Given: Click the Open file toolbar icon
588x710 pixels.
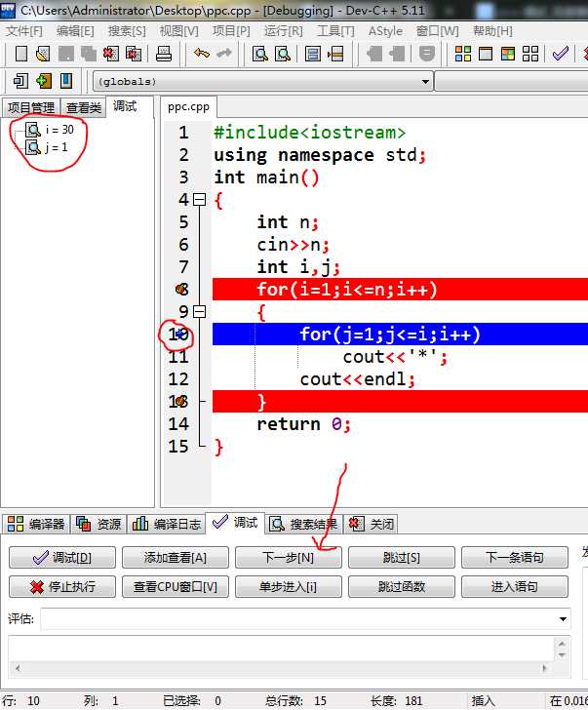Looking at the screenshot, I should coord(43,54).
